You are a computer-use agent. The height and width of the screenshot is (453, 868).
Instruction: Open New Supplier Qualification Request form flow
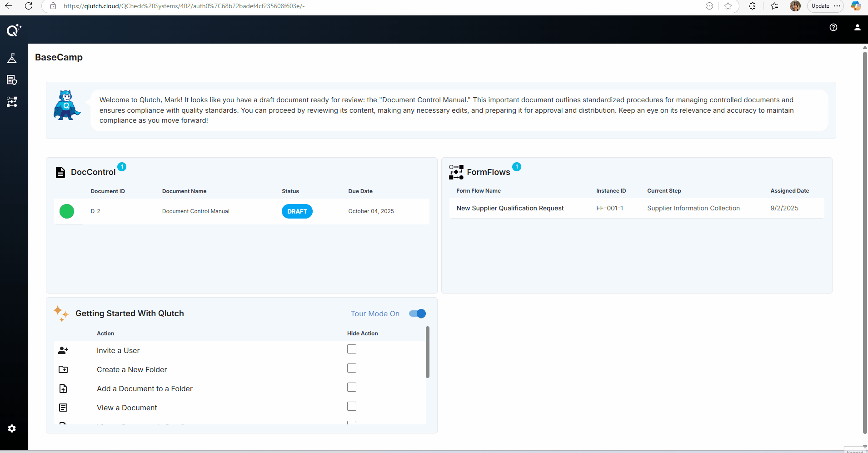pos(510,208)
